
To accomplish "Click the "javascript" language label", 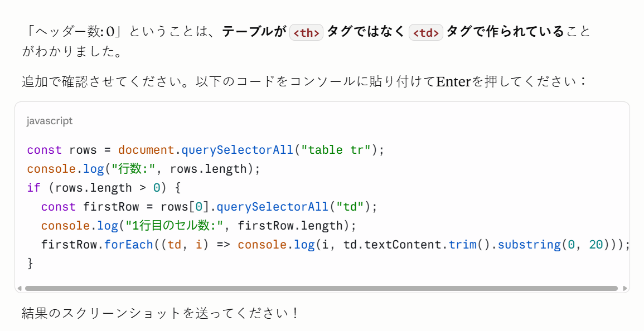I will [50, 121].
